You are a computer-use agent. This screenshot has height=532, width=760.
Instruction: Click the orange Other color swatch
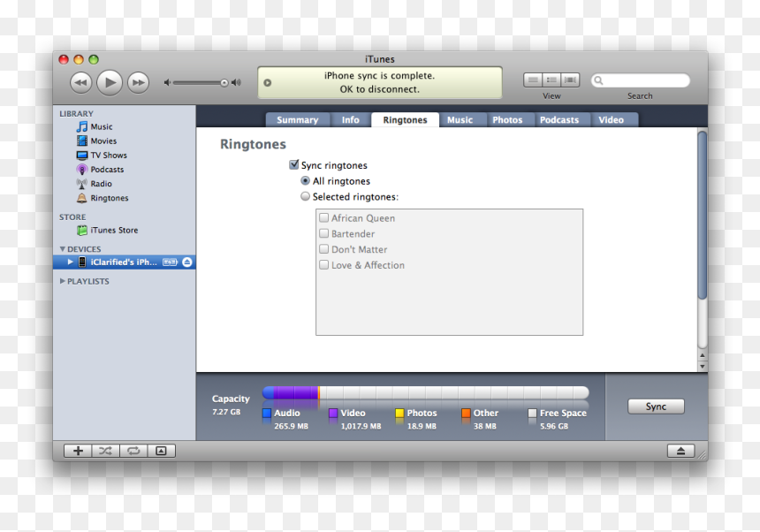point(466,414)
